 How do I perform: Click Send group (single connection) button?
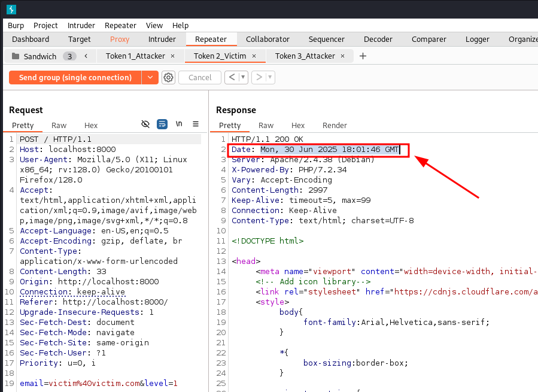point(75,78)
